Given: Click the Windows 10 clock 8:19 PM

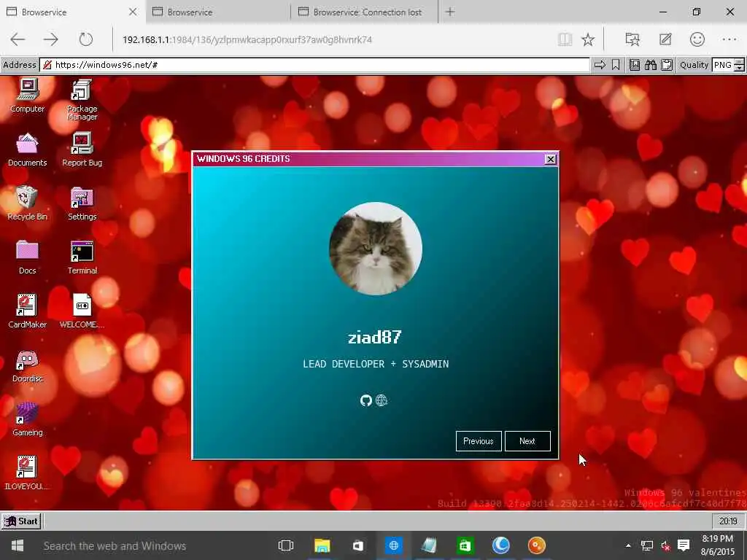Looking at the screenshot, I should point(718,545).
